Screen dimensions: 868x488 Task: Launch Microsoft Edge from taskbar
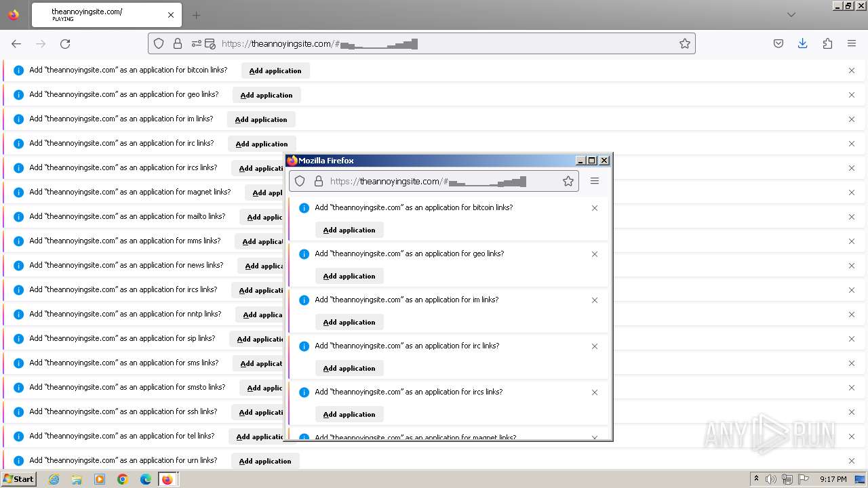(x=146, y=479)
